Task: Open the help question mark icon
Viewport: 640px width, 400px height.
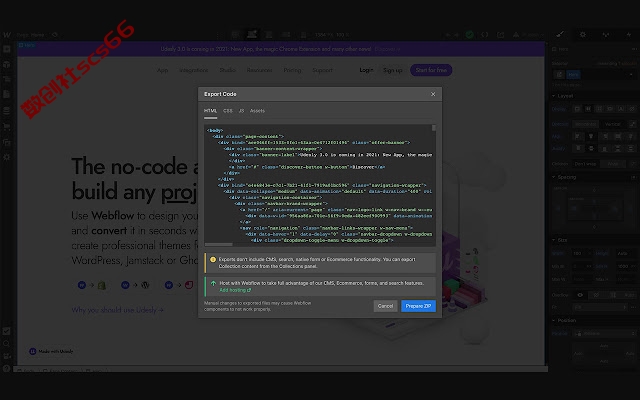Action: tap(7, 368)
